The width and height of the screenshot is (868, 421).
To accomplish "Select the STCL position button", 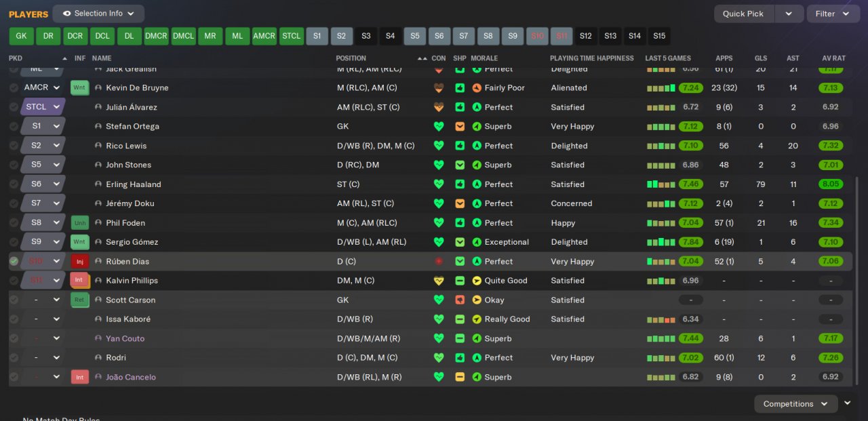I will click(292, 36).
